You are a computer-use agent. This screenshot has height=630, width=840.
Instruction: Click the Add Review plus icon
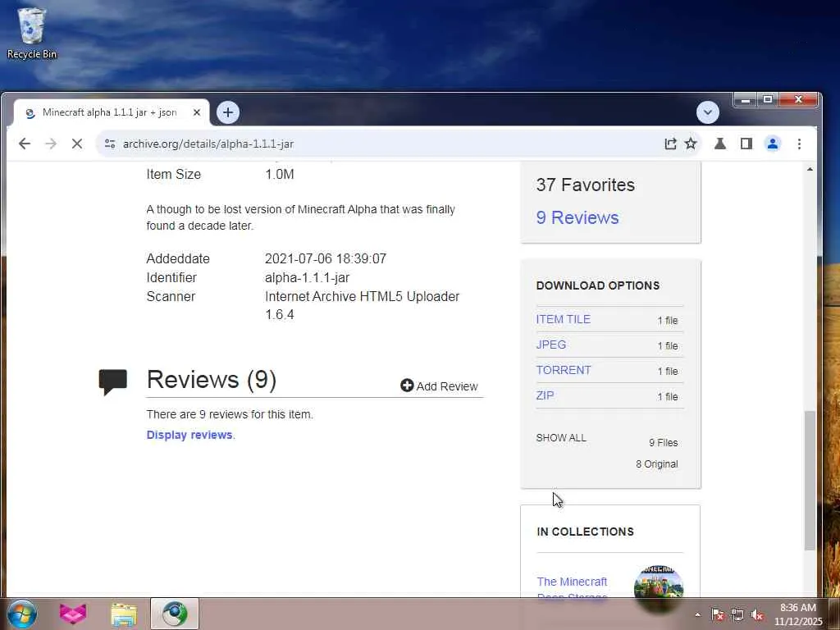(407, 386)
